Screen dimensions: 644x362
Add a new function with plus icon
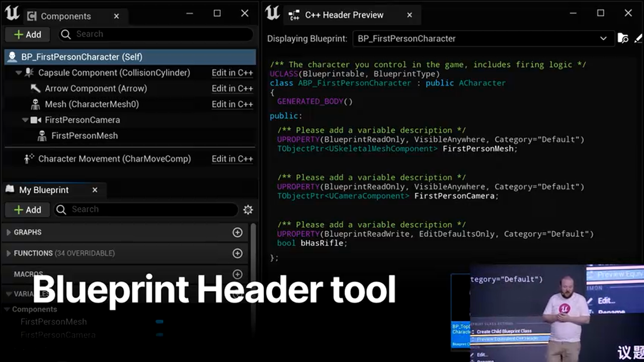coord(237,253)
